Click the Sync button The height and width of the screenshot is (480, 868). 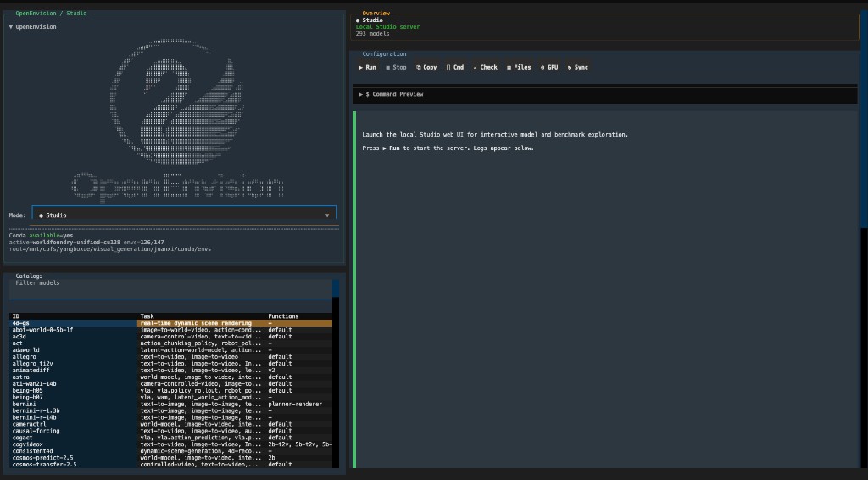577,68
